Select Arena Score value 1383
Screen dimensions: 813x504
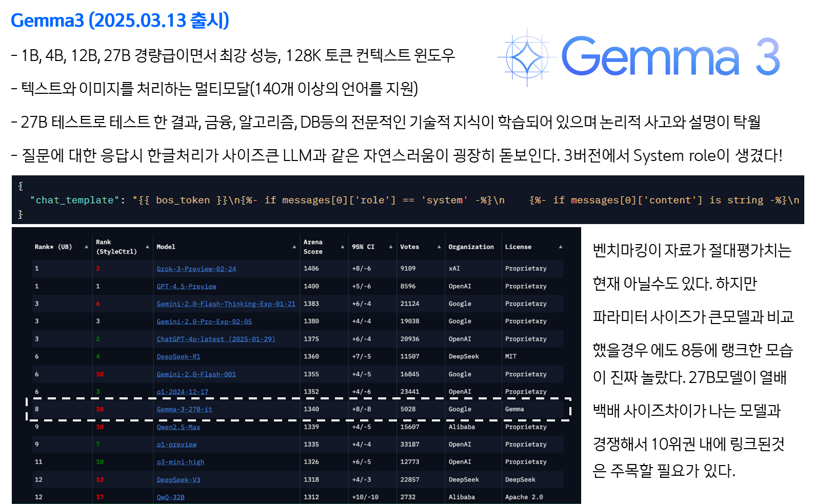311,304
